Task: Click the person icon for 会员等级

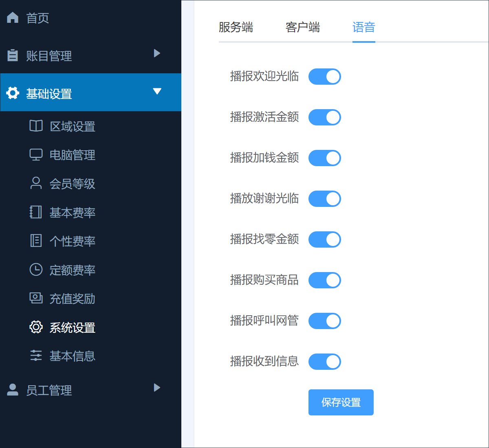Action: (x=36, y=183)
